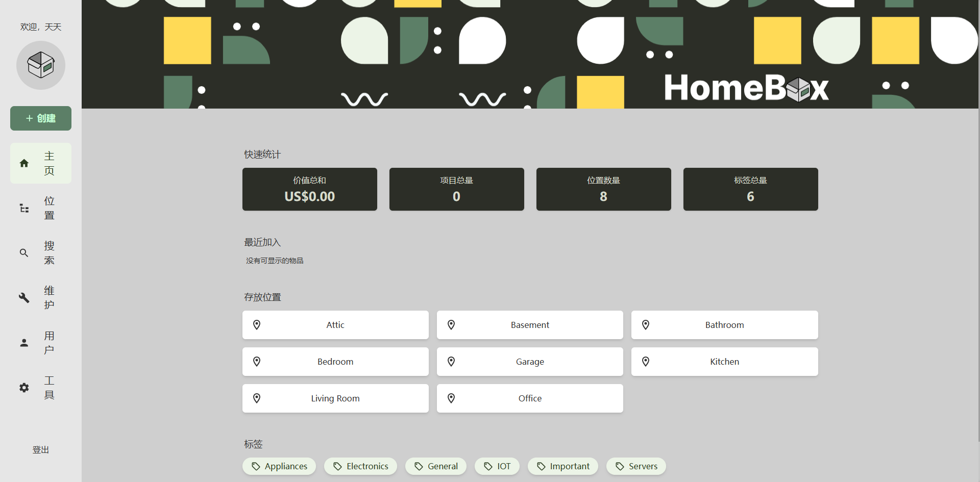Screen dimensions: 980x482
Task: Click the tag icon on IOT chip
Action: 488,466
